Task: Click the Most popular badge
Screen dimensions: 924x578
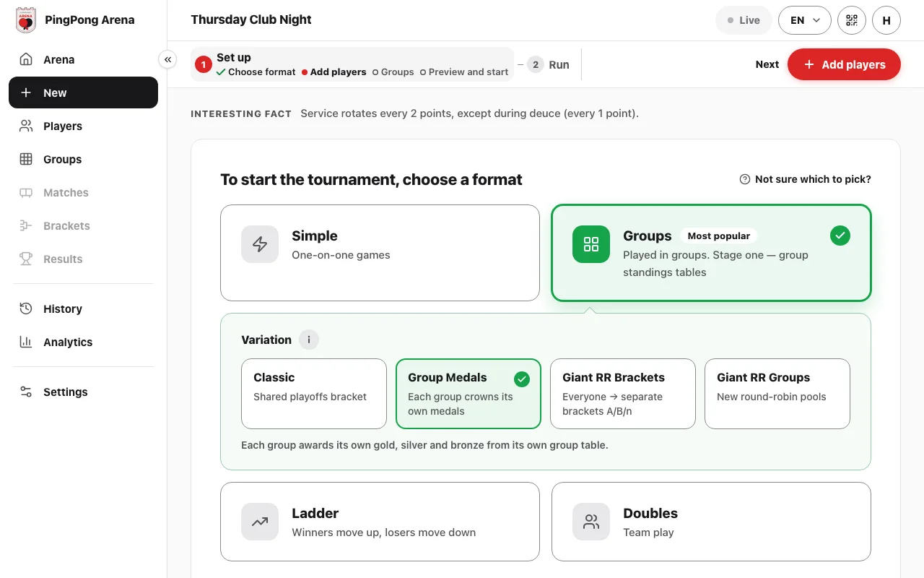Action: (x=719, y=236)
